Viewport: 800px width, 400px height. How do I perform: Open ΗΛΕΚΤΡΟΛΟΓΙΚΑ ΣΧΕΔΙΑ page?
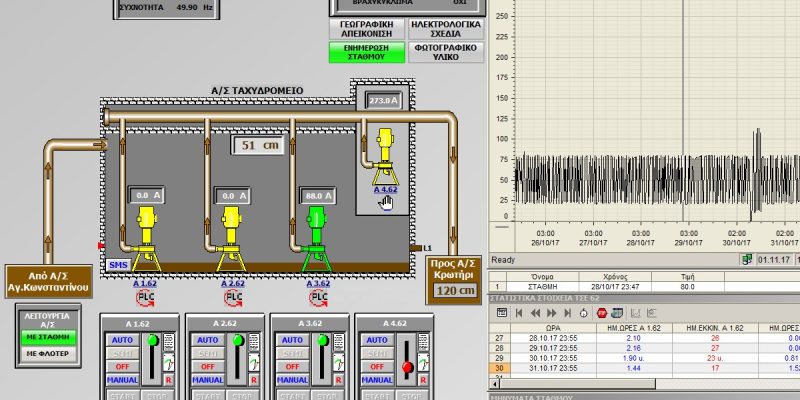click(x=447, y=28)
